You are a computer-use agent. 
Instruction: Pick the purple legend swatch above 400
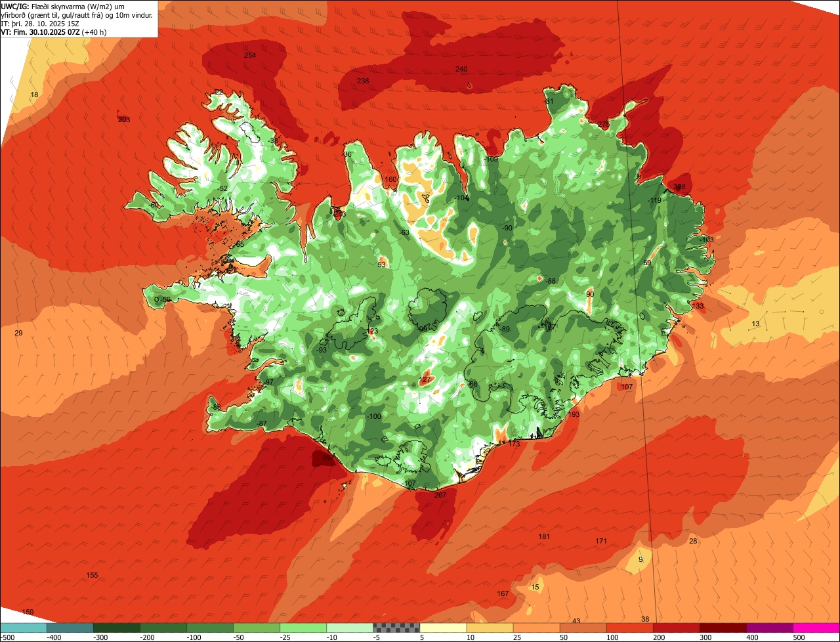(770, 628)
